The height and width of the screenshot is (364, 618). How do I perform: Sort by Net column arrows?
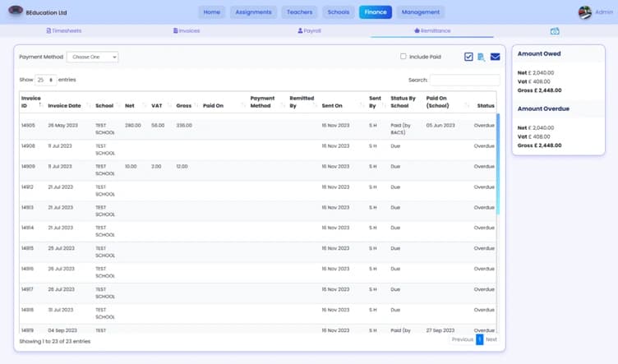145,105
